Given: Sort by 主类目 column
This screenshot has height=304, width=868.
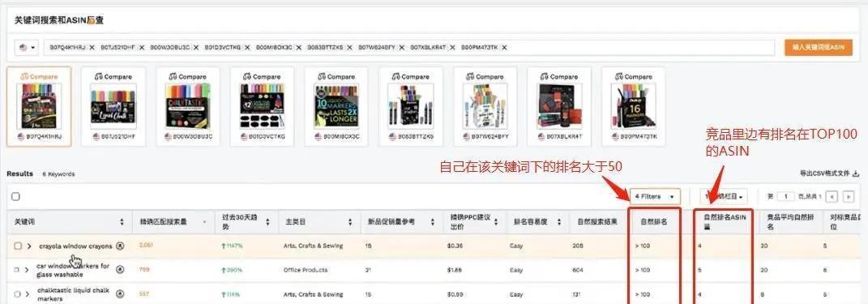Looking at the screenshot, I should 350,222.
